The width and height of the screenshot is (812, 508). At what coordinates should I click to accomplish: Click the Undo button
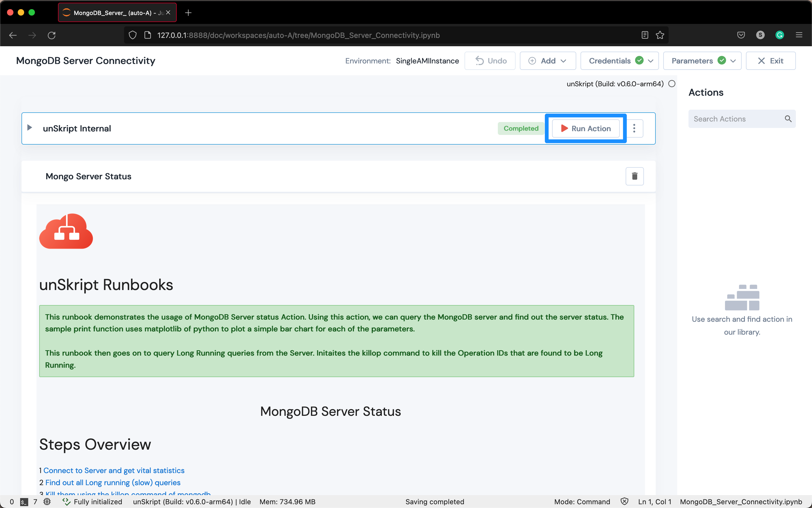[x=490, y=61]
